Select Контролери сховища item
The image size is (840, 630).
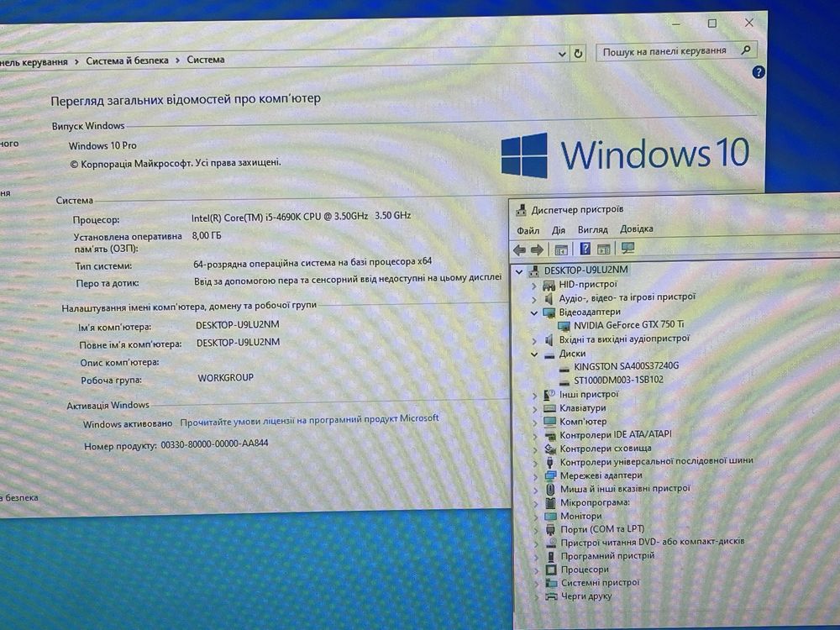point(606,448)
